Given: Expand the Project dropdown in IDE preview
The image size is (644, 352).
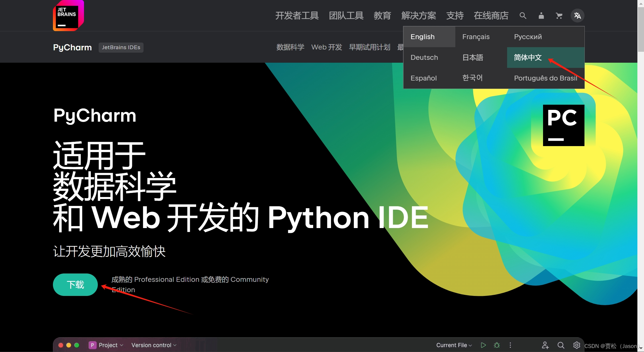Looking at the screenshot, I should pyautogui.click(x=106, y=345).
